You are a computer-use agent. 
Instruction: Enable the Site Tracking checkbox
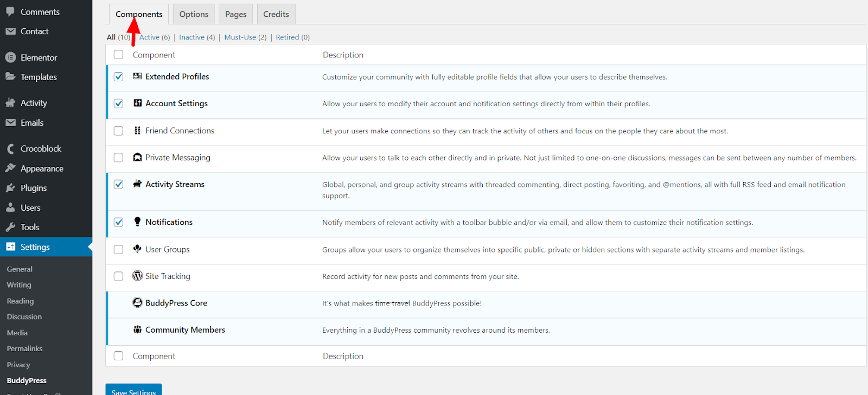118,276
